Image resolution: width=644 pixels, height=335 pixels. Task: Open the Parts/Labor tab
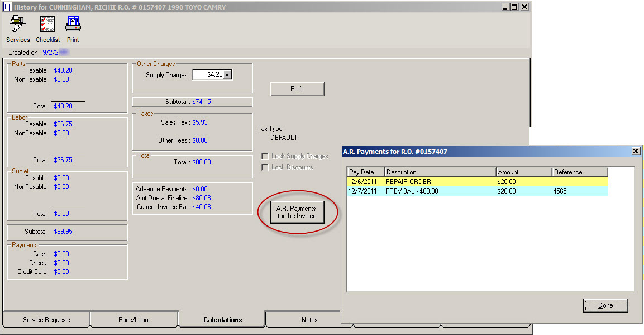click(134, 320)
